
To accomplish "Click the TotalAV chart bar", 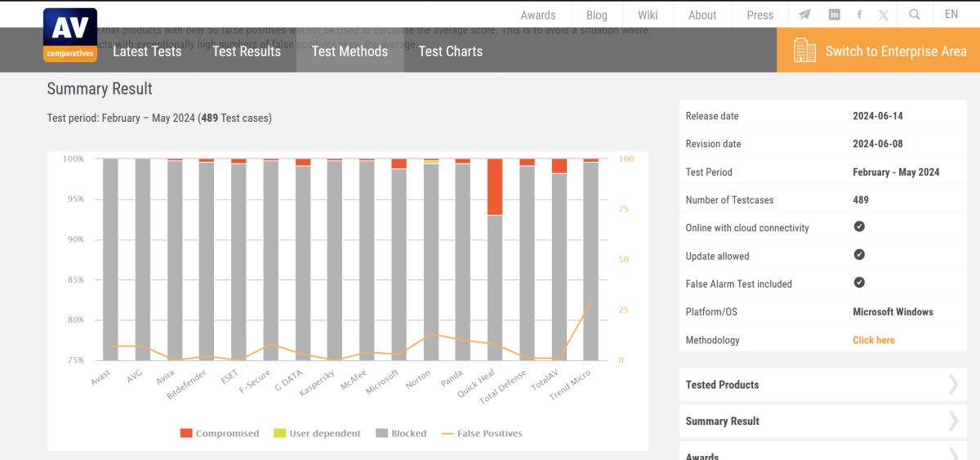I will point(559,260).
